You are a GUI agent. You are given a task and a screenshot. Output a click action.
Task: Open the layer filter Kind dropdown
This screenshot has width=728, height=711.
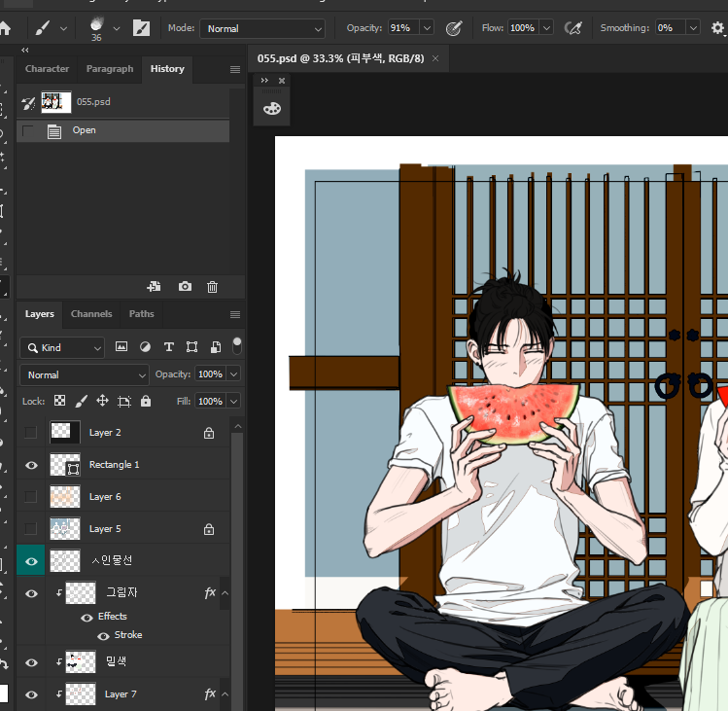[x=62, y=347]
